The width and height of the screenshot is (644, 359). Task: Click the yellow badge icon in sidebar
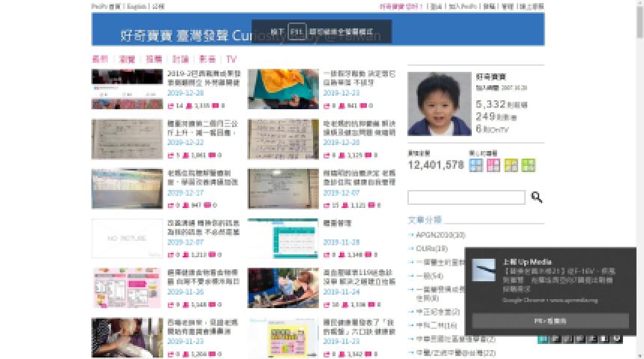[x=511, y=165]
